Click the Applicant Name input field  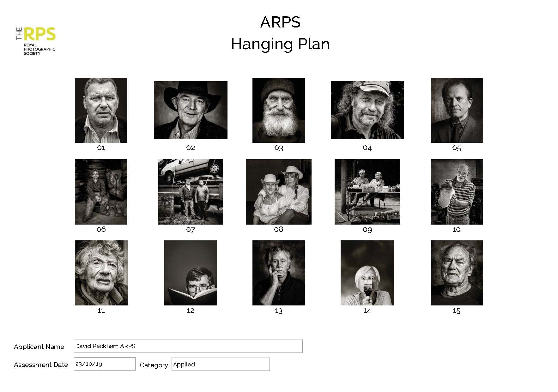tap(188, 346)
